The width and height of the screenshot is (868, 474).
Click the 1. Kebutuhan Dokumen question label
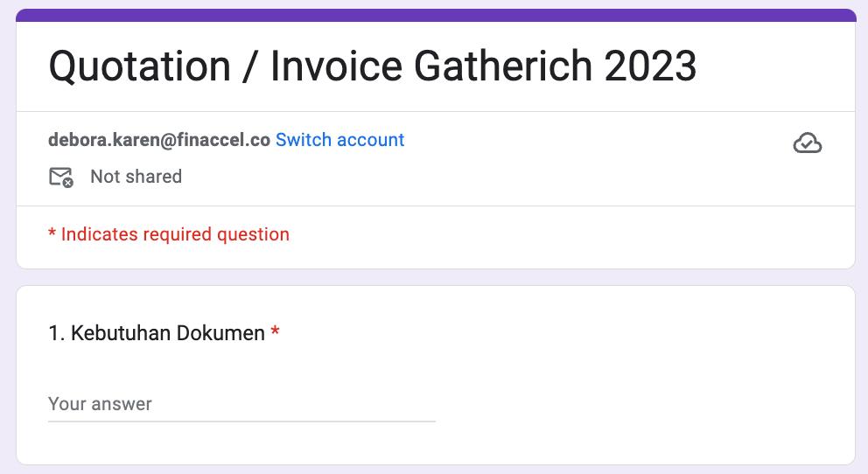click(157, 333)
